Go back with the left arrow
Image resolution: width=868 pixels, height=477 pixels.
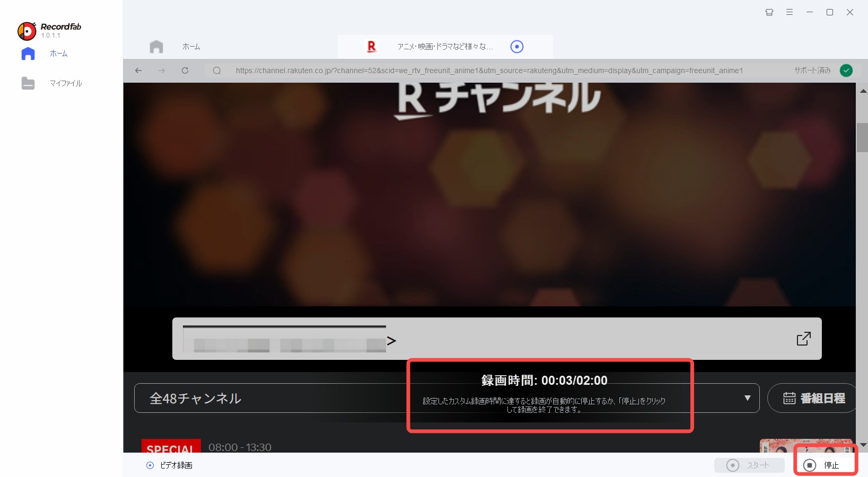138,70
